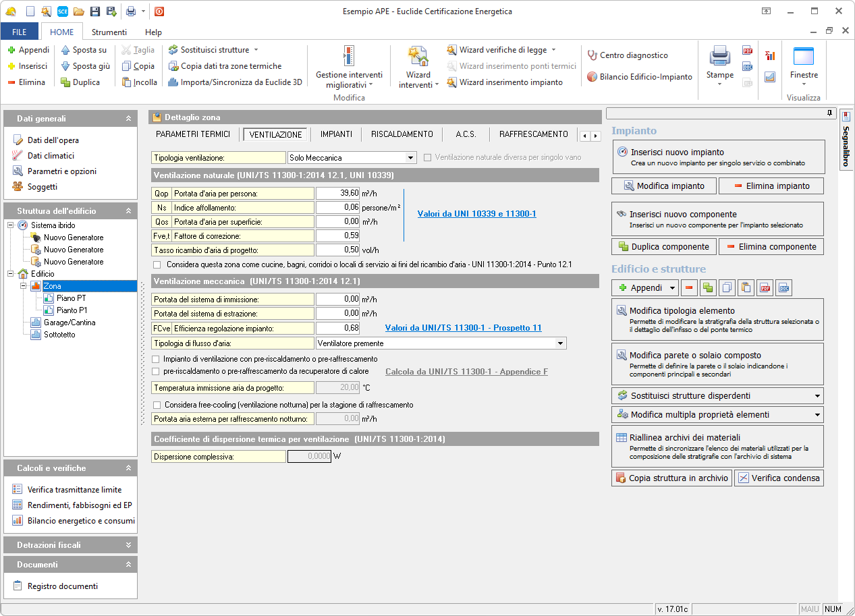The width and height of the screenshot is (855, 616).
Task: Click the Duplica icon in ribbon
Action: click(x=65, y=82)
